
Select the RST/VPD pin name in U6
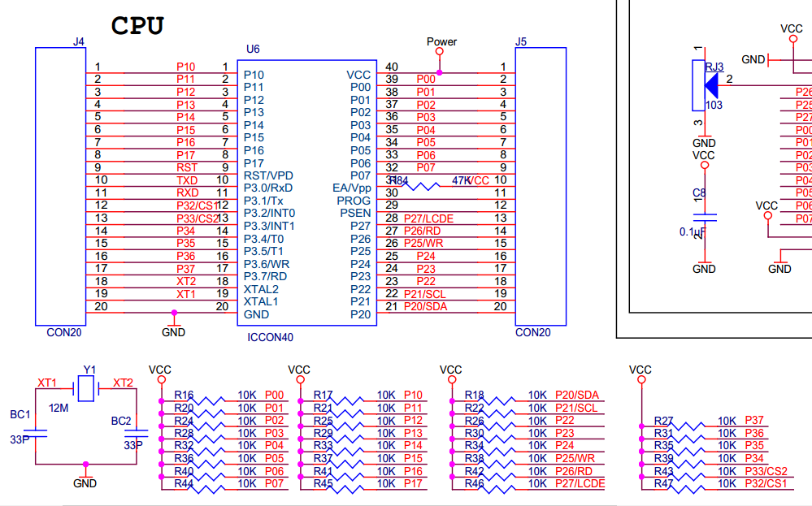click(x=268, y=176)
